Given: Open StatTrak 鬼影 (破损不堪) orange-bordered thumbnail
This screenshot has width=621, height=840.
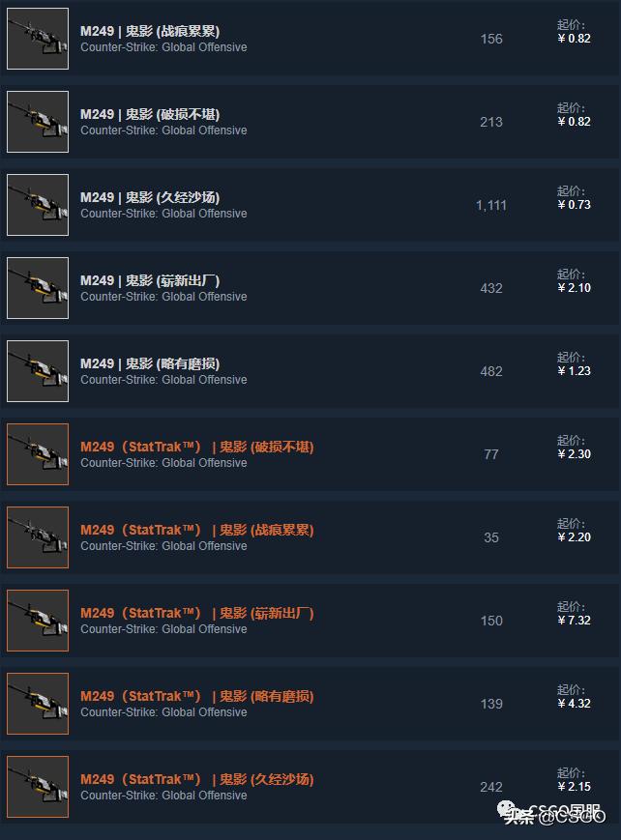Looking at the screenshot, I should point(38,454).
